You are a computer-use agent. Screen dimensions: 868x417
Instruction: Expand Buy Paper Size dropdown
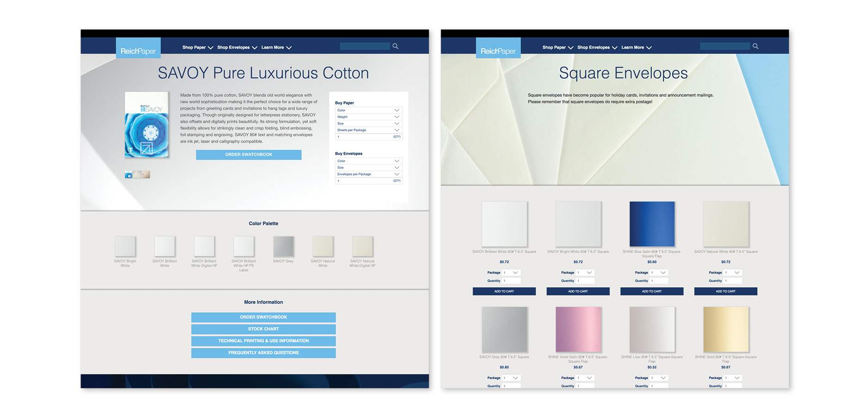[368, 124]
